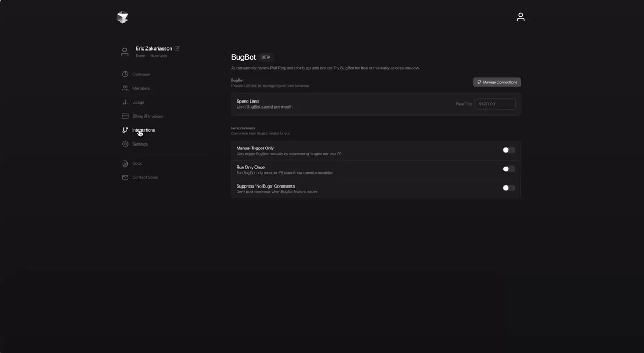Go to the Members page
The width and height of the screenshot is (644, 353).
pos(141,88)
